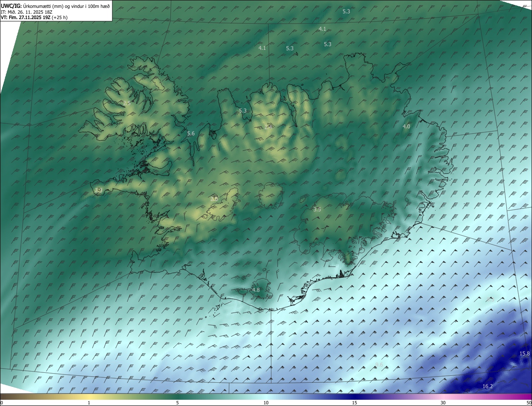The height and width of the screenshot is (406, 532).
Task: Click the "VT: Fim. 27.11.2025 19Z (+25 h)" line
Action: coord(34,17)
